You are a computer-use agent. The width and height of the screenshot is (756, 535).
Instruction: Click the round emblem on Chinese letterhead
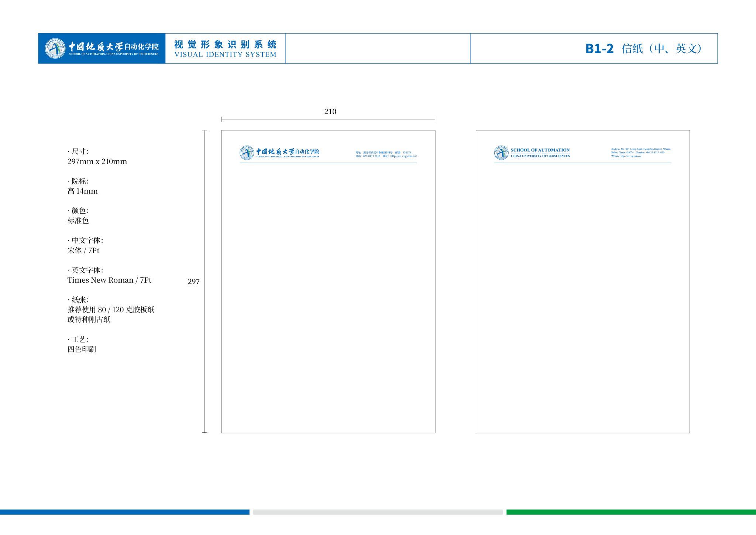click(247, 153)
